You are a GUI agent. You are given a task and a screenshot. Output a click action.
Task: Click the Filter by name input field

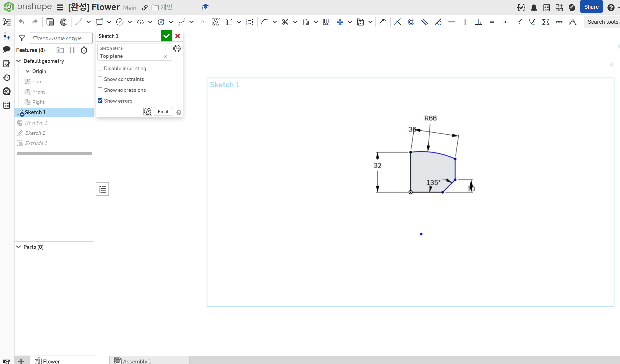tap(61, 38)
